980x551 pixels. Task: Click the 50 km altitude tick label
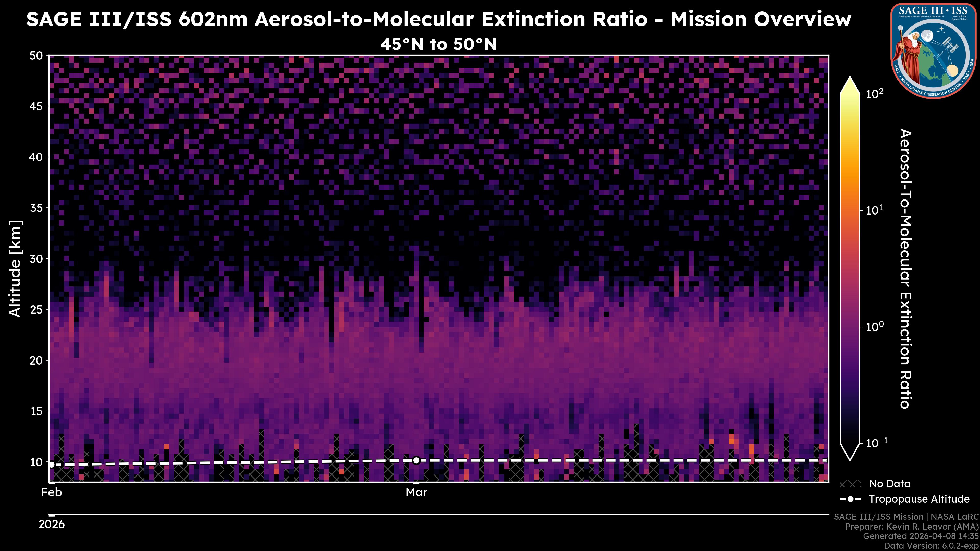click(36, 56)
